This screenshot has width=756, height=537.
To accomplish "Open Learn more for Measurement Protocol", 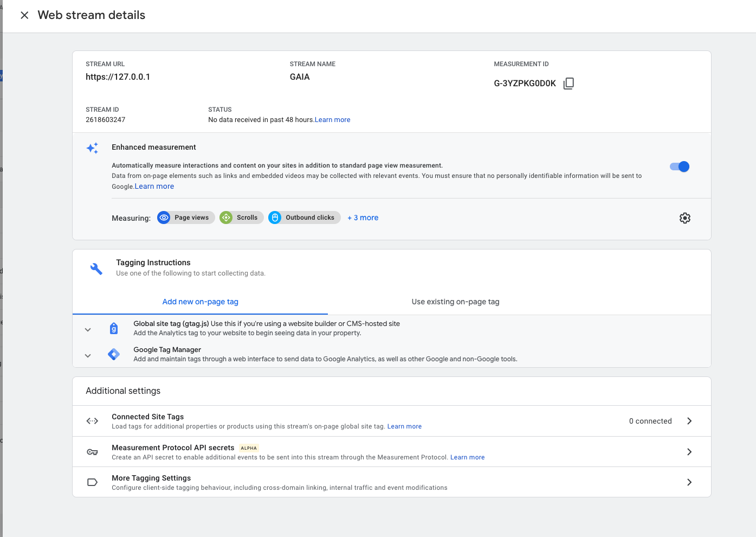I will point(468,457).
